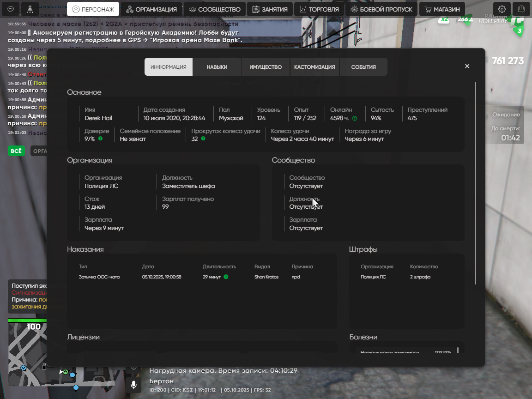Close the character info panel

pyautogui.click(x=467, y=66)
